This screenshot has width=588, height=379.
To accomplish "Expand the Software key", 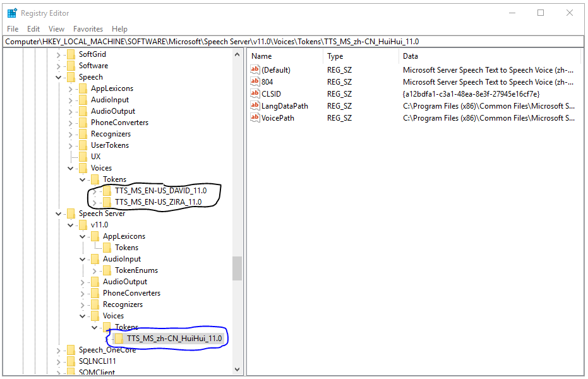I will 58,66.
